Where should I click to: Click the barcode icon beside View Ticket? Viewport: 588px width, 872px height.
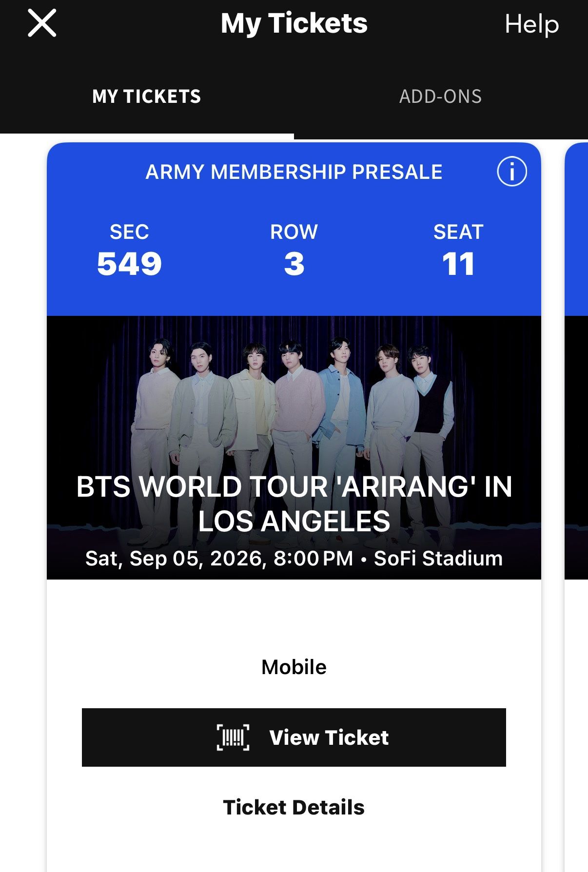pos(233,737)
